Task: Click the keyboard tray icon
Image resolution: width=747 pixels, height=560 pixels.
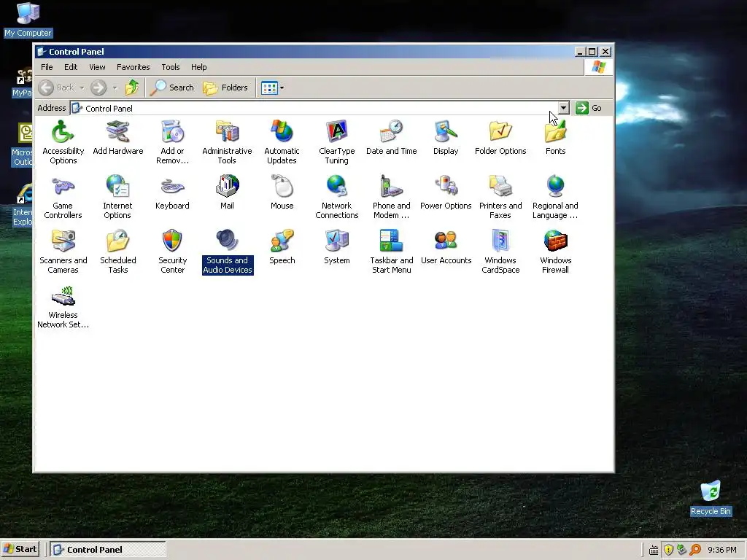Action: [654, 550]
